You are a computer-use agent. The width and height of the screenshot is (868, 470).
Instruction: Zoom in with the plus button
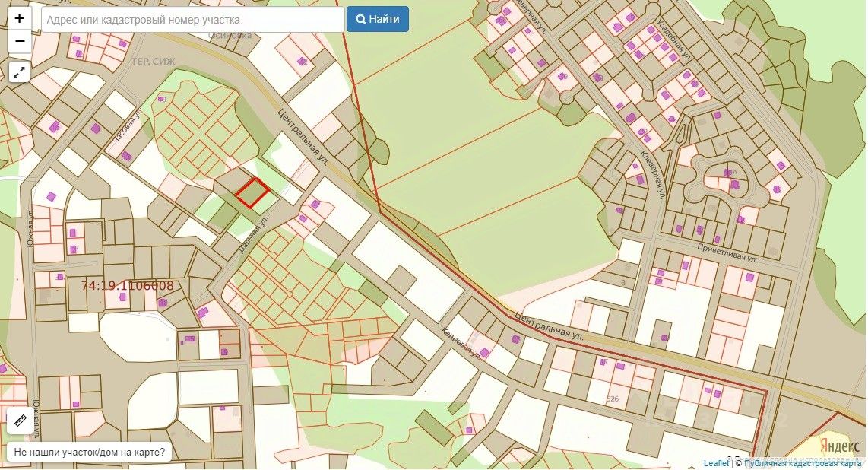click(19, 18)
